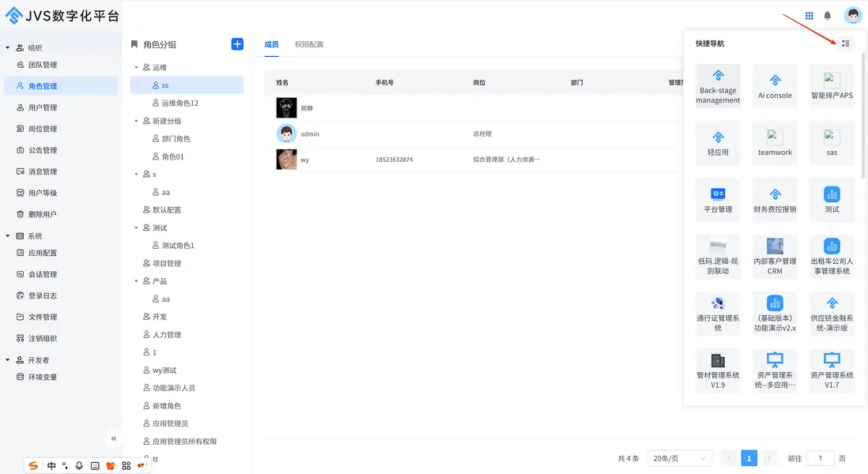The image size is (868, 474).
Task: Go to page 1 in pagination
Action: 749,458
